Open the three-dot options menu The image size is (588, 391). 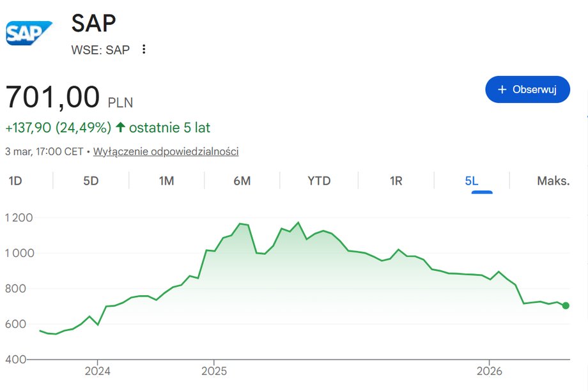coord(144,49)
